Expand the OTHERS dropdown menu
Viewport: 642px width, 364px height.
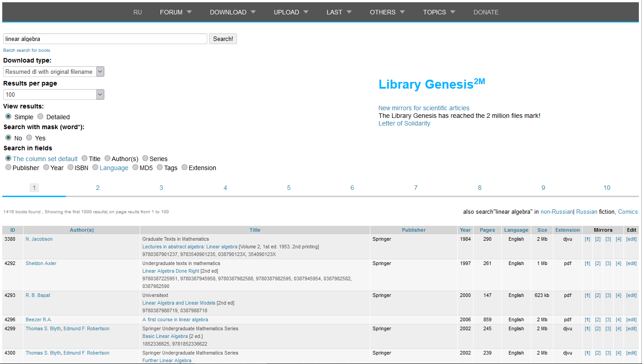[x=383, y=12]
